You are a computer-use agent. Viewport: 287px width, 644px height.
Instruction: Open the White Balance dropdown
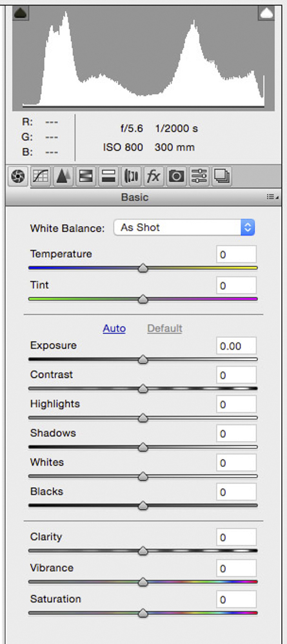pos(184,227)
